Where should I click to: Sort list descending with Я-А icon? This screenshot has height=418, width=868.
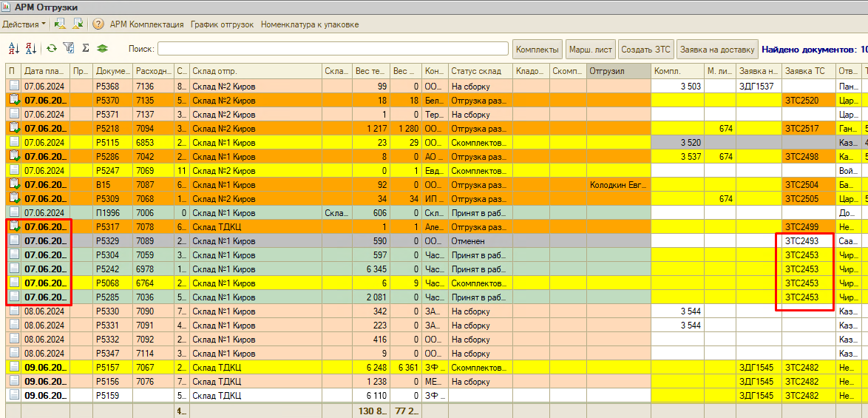[x=31, y=49]
